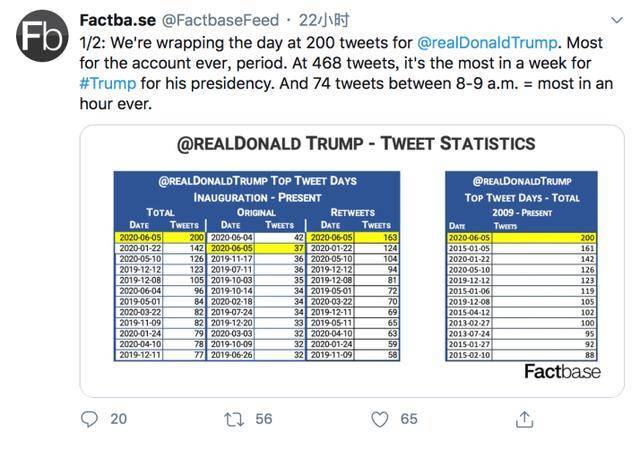
Task: Click the Fb profile avatar
Action: [40, 38]
